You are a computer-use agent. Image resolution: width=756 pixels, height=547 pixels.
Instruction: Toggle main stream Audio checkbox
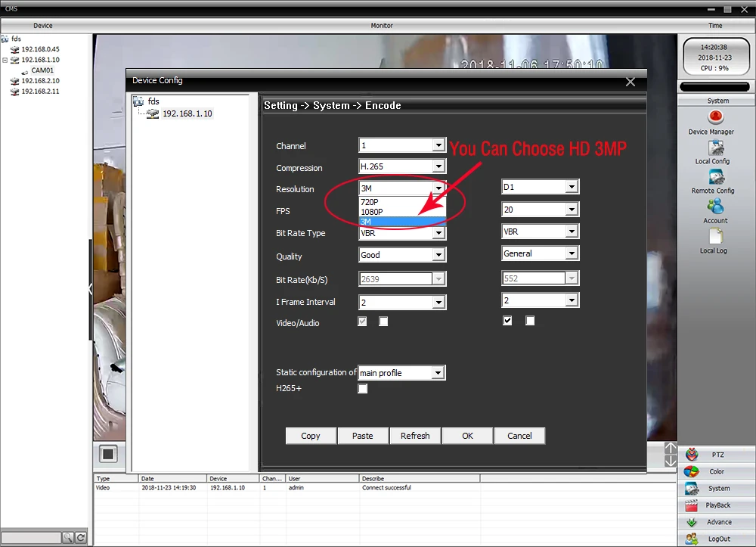click(x=383, y=322)
